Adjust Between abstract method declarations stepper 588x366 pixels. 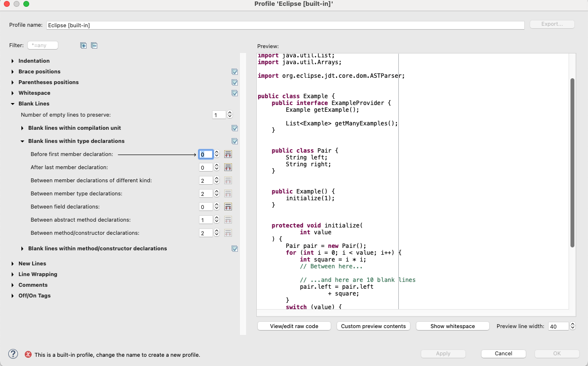(217, 220)
